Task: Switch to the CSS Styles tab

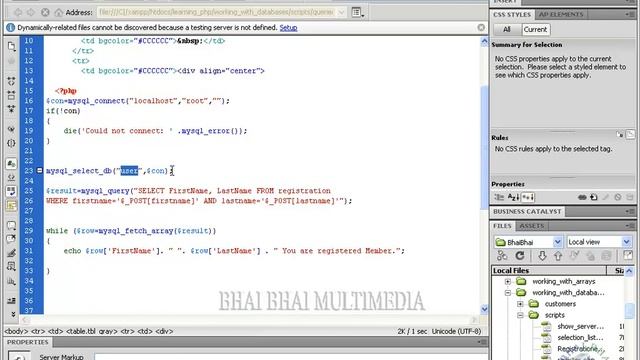Action: click(512, 15)
